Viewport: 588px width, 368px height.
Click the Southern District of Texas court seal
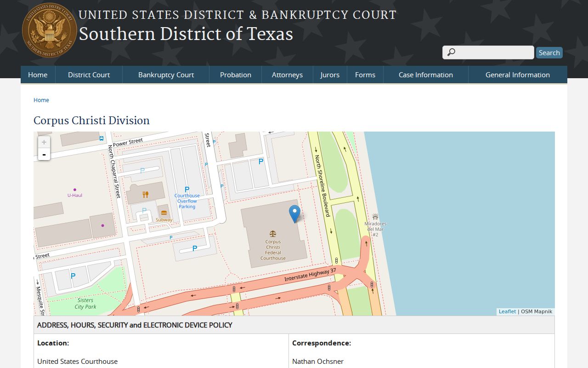pos(50,30)
